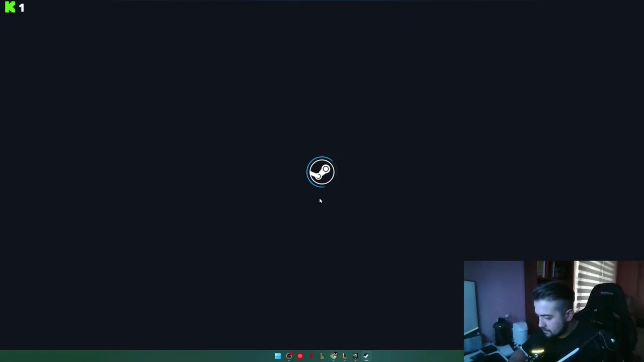Switch to Google Chrome in taskbar

click(x=334, y=356)
